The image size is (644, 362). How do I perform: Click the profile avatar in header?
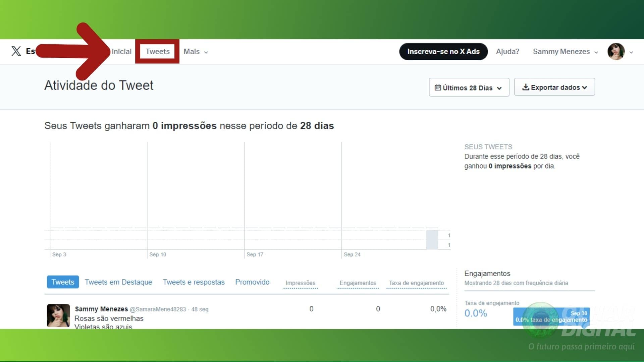(x=616, y=52)
